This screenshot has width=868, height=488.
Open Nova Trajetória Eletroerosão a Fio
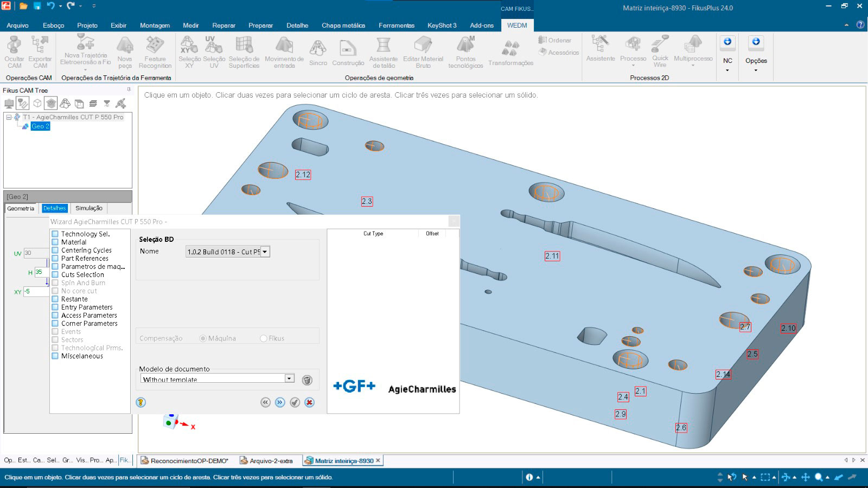pos(85,52)
